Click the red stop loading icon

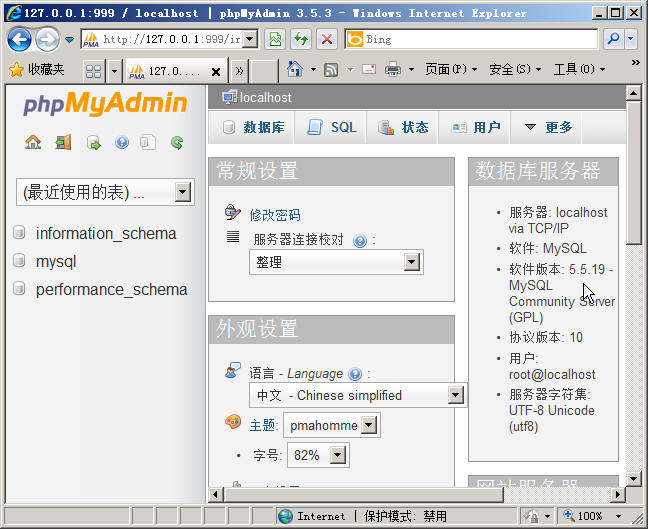(x=326, y=39)
